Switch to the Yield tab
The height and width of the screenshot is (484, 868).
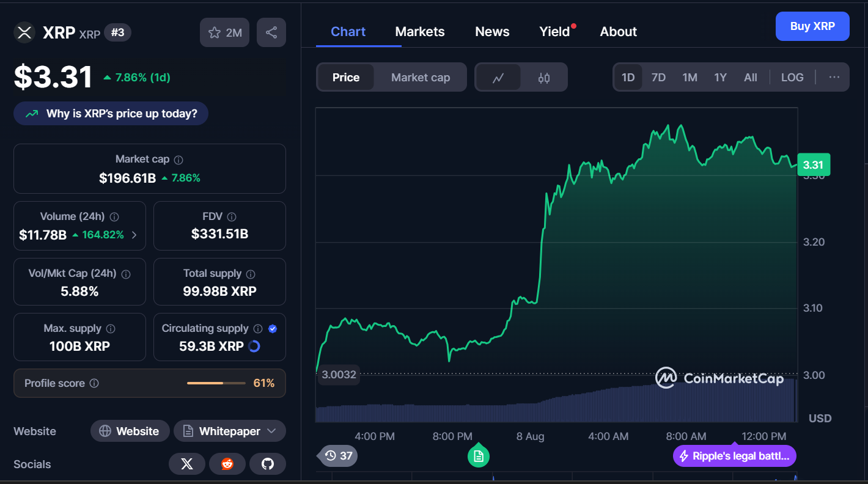[555, 32]
